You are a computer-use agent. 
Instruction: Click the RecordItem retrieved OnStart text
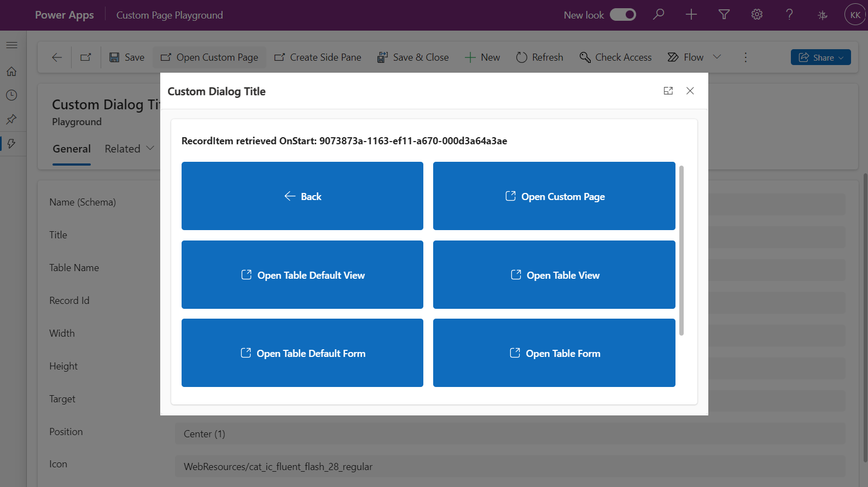345,141
